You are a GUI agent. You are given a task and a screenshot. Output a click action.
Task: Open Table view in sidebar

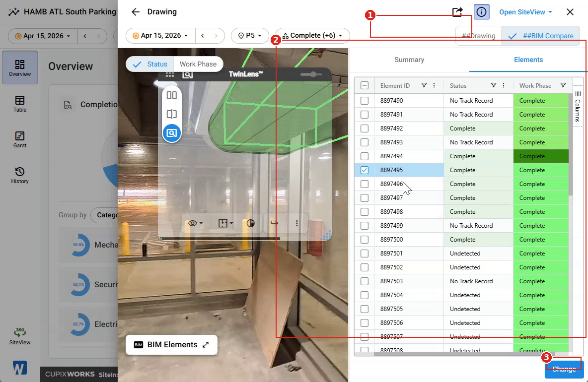pyautogui.click(x=20, y=104)
